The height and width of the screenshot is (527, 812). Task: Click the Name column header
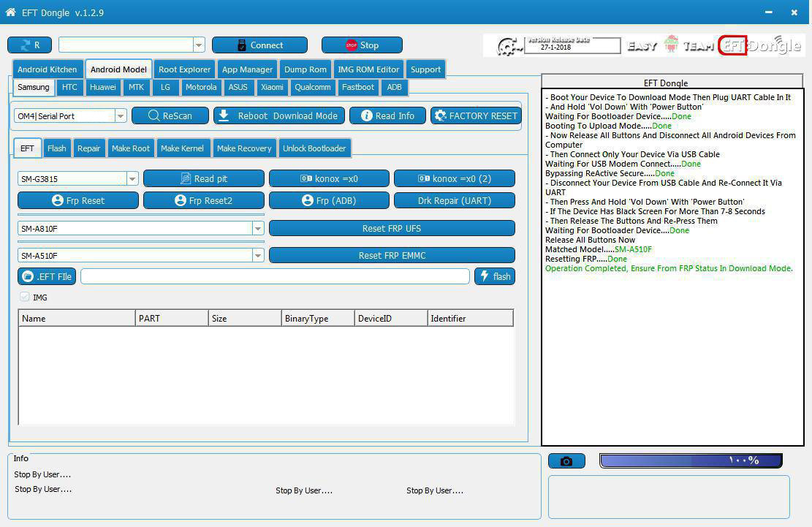(x=77, y=319)
